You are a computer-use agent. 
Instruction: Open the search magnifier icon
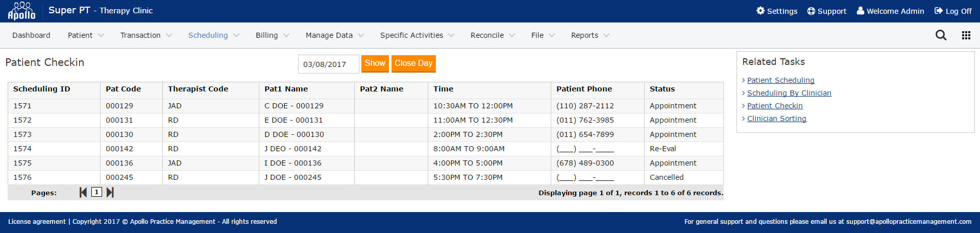click(941, 35)
